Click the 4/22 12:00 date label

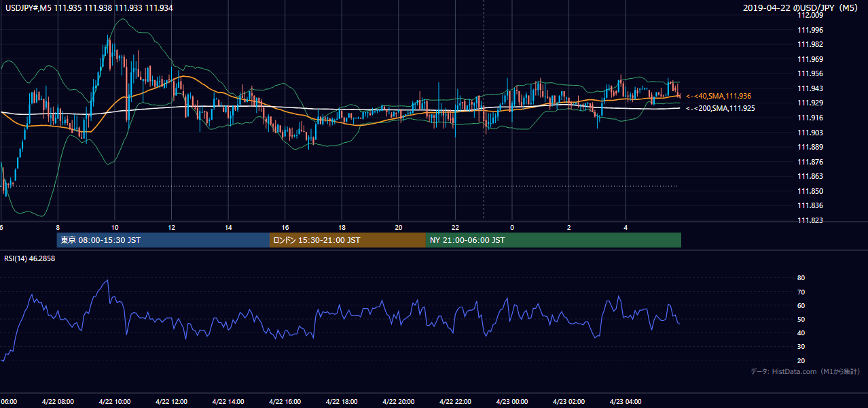coord(171,402)
